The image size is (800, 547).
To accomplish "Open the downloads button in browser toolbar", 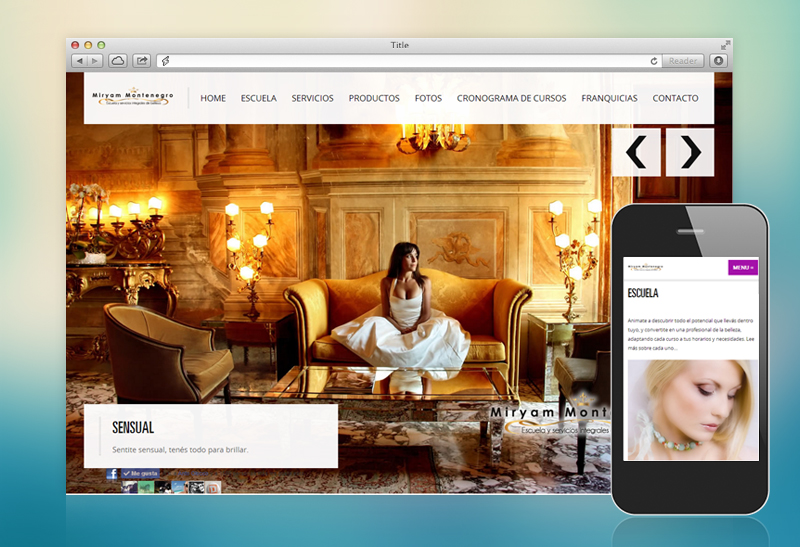I will (x=718, y=61).
